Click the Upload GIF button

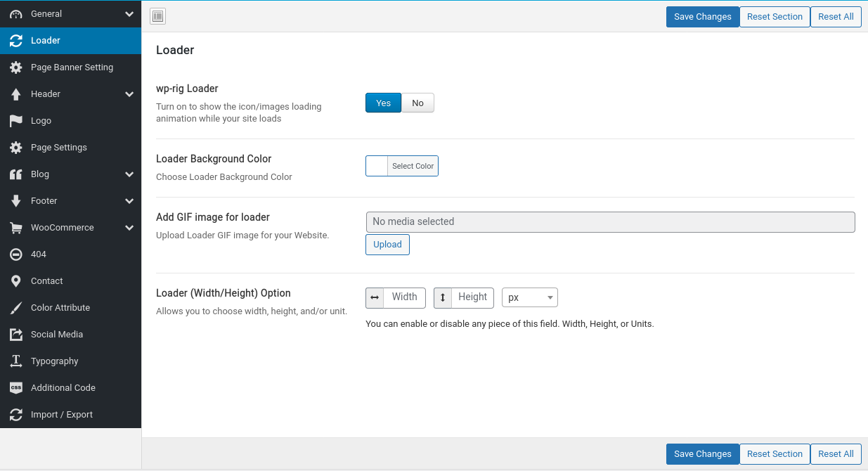pos(387,245)
